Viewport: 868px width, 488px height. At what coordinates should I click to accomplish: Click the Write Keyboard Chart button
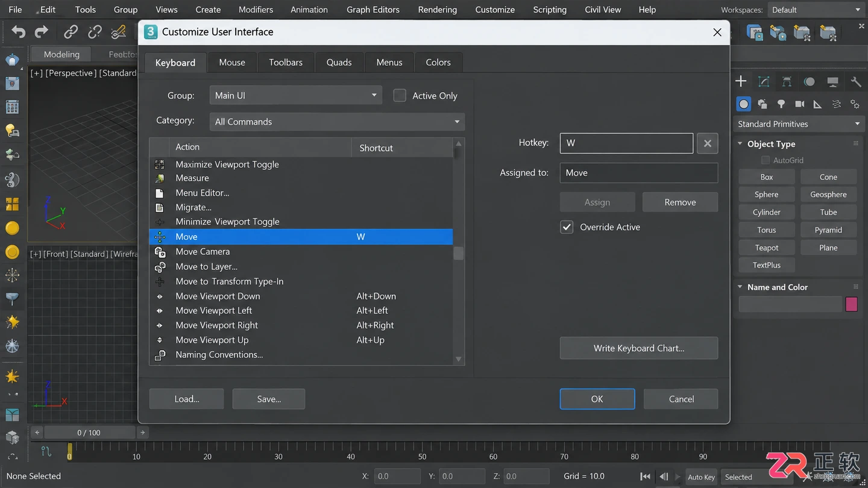click(x=639, y=348)
